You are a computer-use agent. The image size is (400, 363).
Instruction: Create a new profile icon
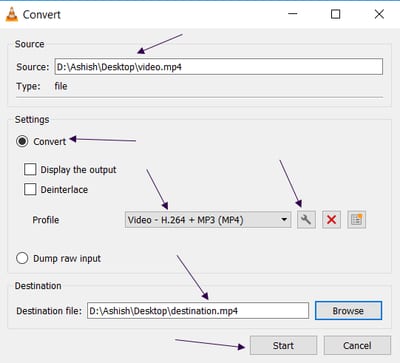(x=357, y=220)
